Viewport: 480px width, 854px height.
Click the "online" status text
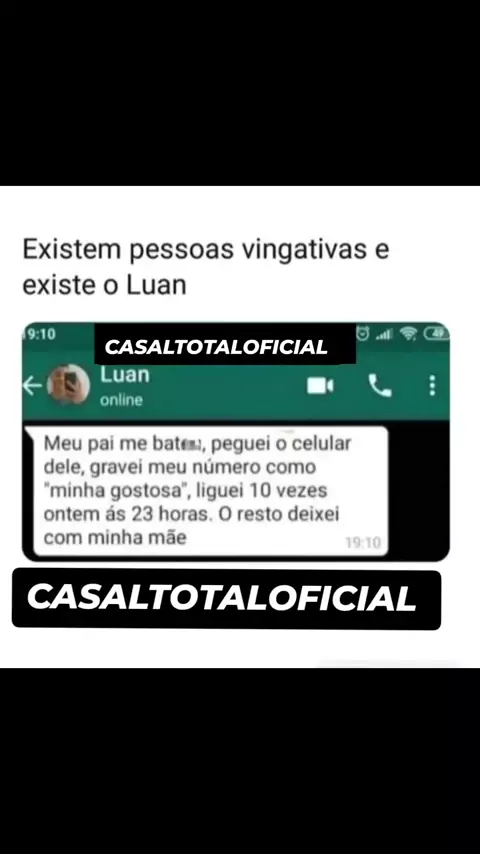coord(121,400)
